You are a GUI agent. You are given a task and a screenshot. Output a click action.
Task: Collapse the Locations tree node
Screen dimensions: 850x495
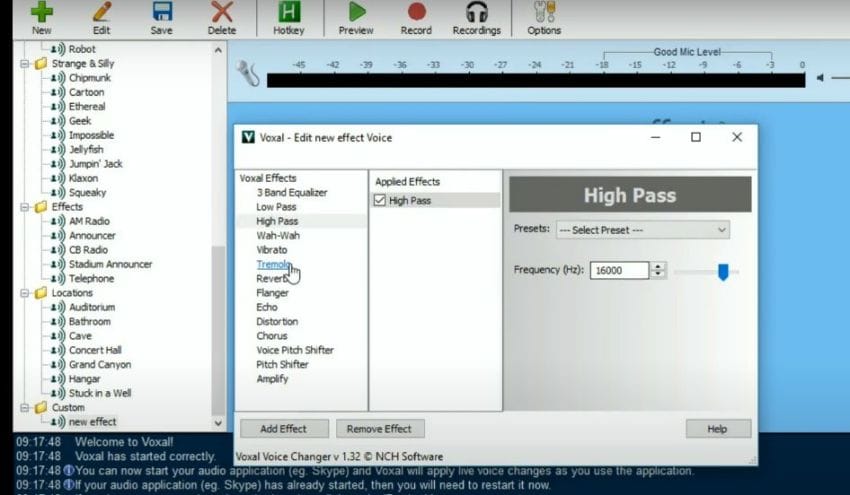pos(24,293)
